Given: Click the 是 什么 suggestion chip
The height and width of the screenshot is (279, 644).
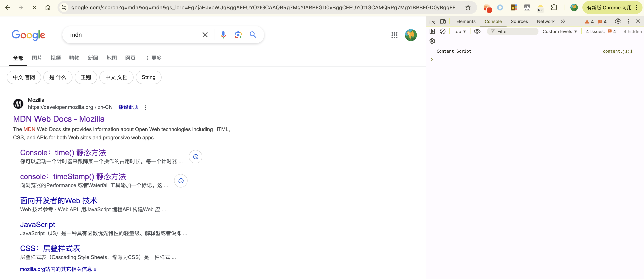Looking at the screenshot, I should click(58, 77).
